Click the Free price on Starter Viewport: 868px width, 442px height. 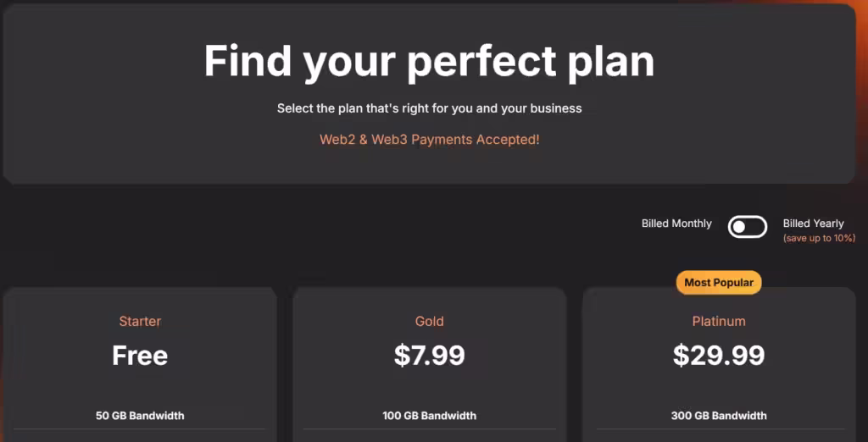140,356
